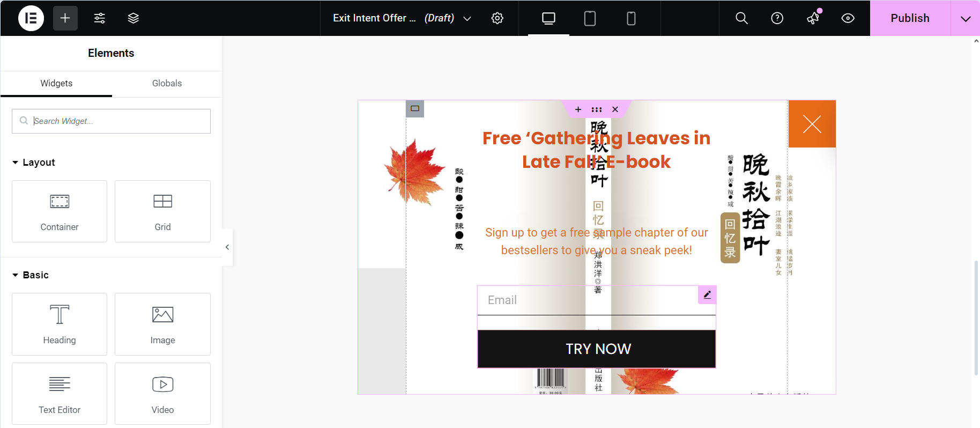Switch to desktop responsive view
The width and height of the screenshot is (980, 428).
click(x=548, y=18)
